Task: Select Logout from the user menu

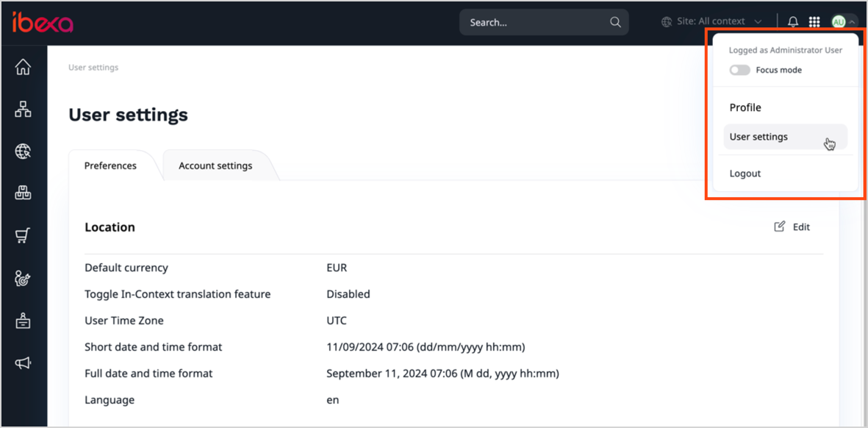Action: click(x=745, y=173)
